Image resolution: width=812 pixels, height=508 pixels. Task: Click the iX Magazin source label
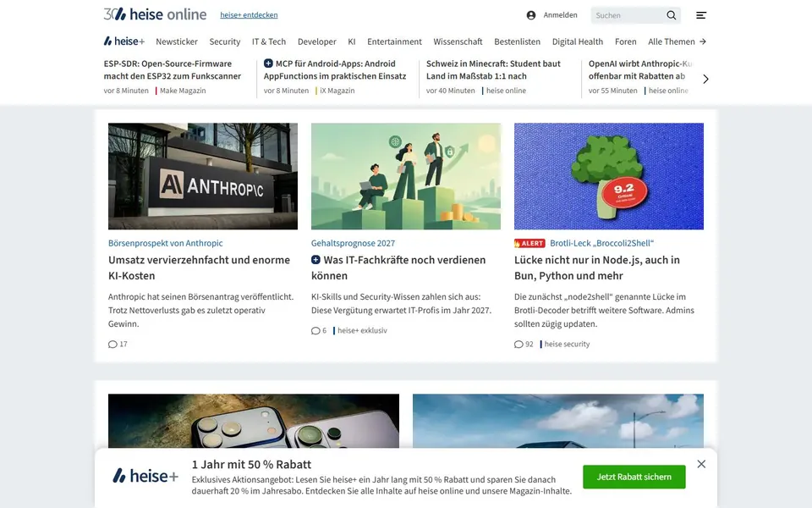pyautogui.click(x=337, y=91)
